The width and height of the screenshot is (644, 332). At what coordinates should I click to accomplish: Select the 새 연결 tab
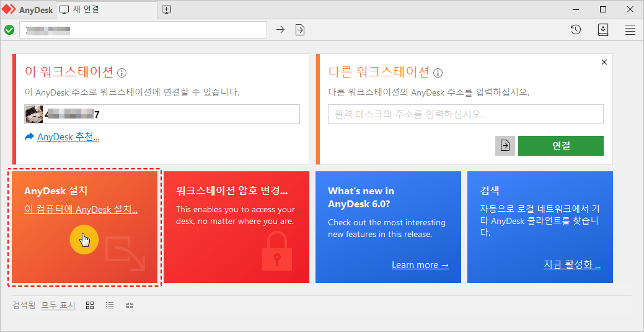(x=106, y=9)
